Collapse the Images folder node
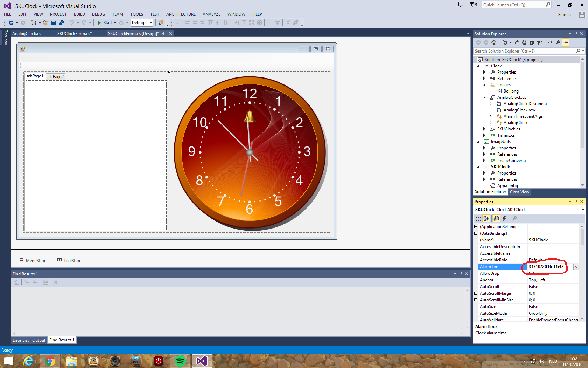Screen dimensions: 588x368 [485, 85]
